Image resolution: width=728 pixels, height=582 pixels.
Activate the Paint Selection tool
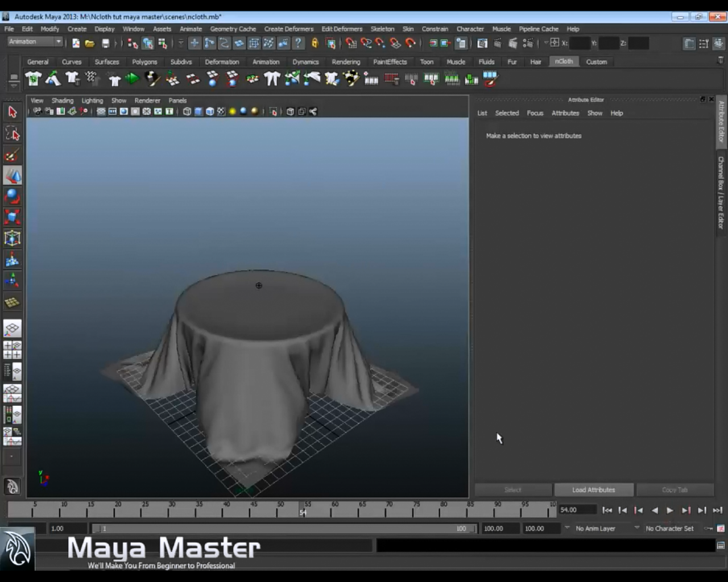tap(13, 155)
